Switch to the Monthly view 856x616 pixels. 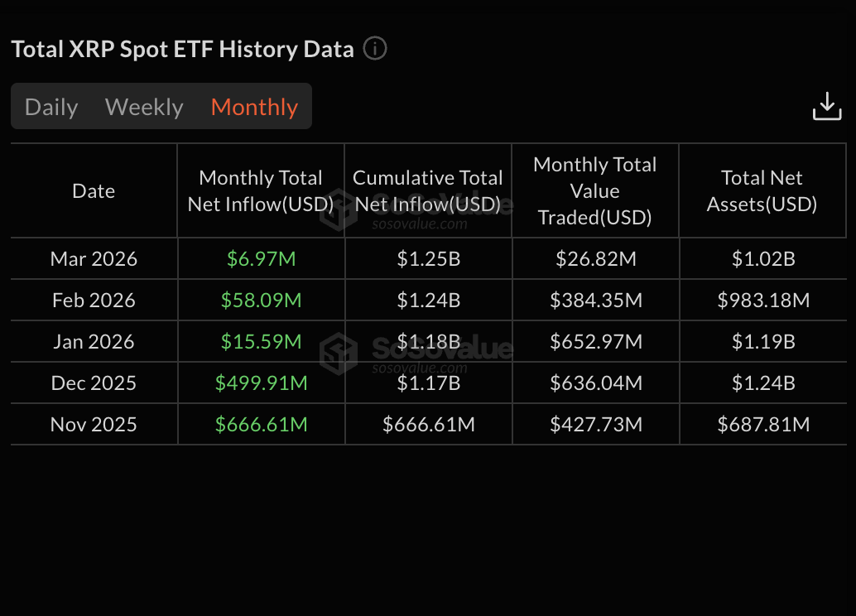tap(254, 107)
